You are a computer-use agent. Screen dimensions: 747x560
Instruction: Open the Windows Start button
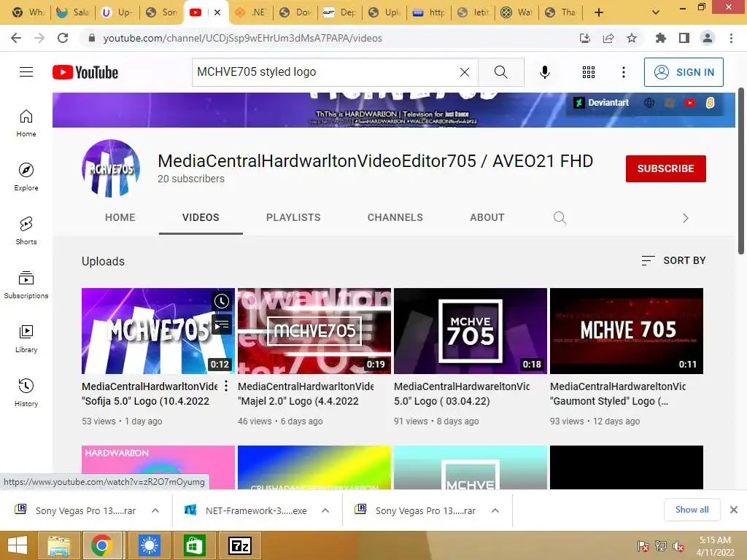pos(18,545)
